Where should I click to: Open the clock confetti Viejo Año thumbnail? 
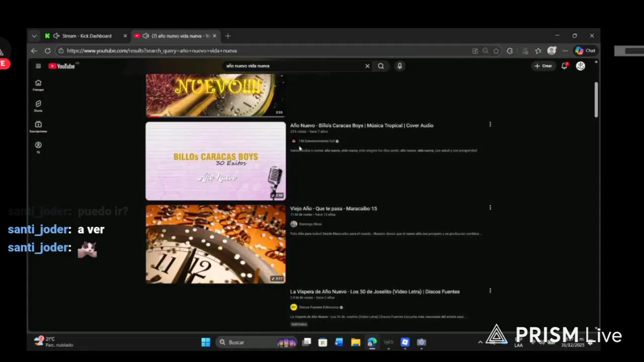click(x=216, y=244)
